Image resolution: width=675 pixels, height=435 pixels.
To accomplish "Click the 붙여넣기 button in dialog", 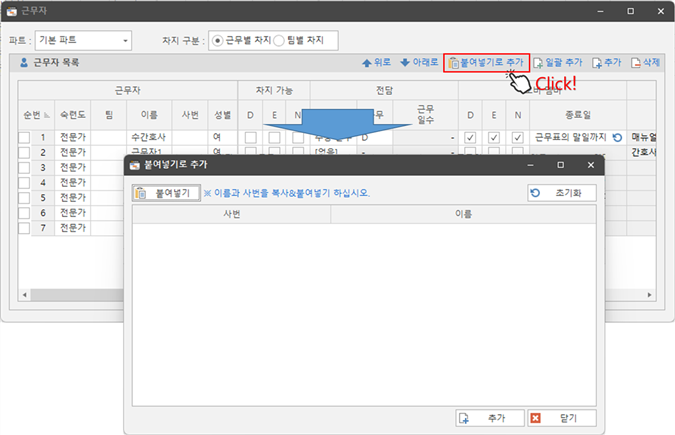I will [x=167, y=193].
